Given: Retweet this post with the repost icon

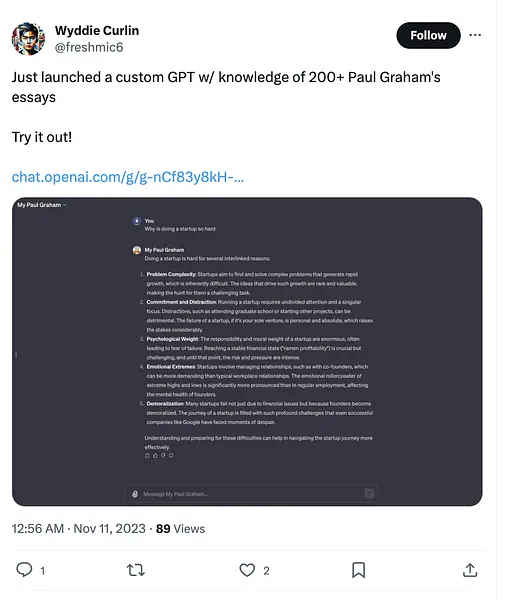Looking at the screenshot, I should (135, 570).
